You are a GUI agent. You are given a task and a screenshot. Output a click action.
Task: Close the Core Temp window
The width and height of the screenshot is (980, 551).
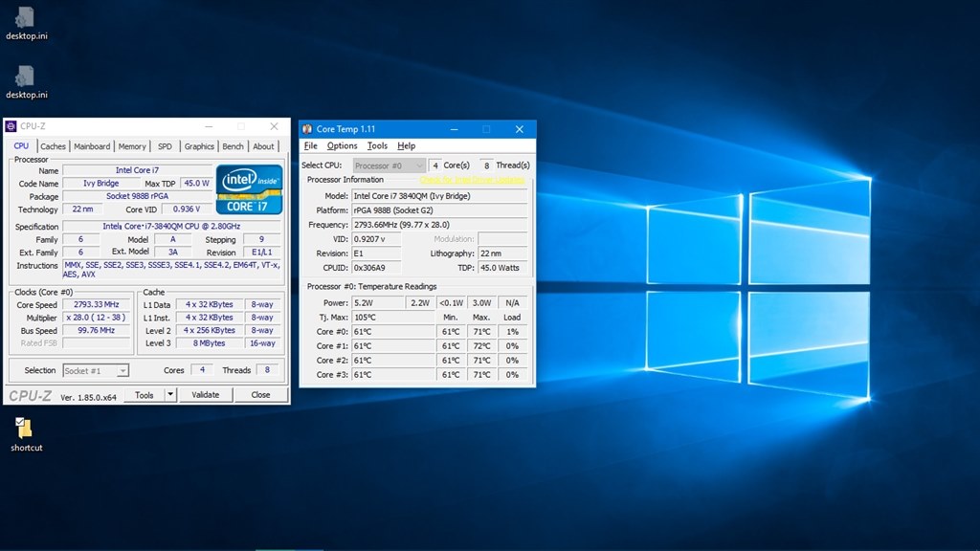[x=520, y=129]
